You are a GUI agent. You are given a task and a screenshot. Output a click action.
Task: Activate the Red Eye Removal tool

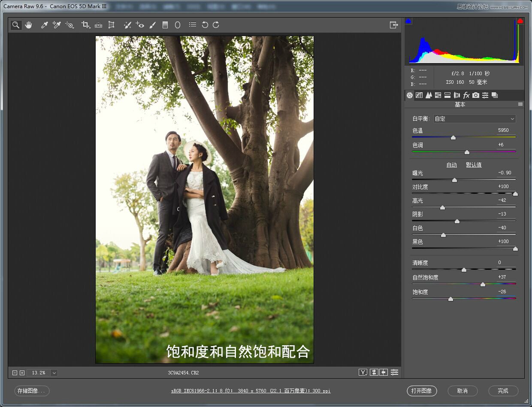click(139, 25)
